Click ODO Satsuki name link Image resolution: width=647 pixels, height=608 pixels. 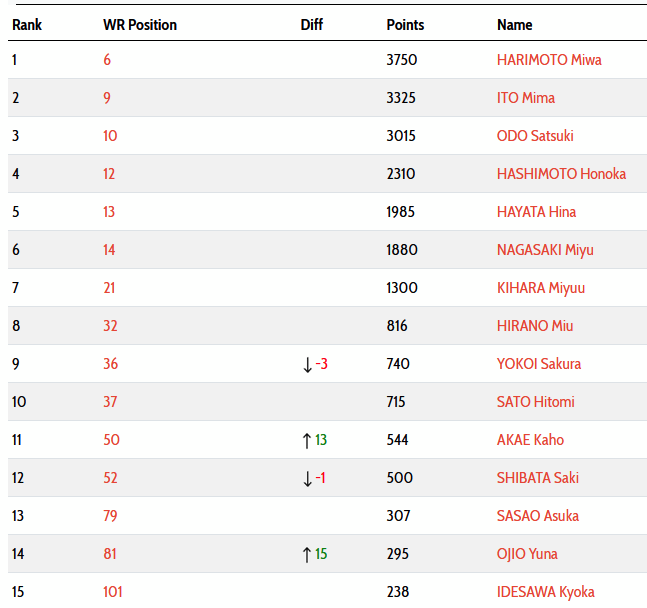point(535,136)
